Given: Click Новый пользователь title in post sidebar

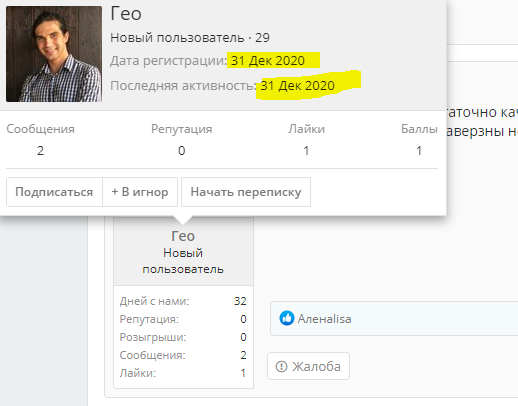Looking at the screenshot, I should pyautogui.click(x=183, y=261).
